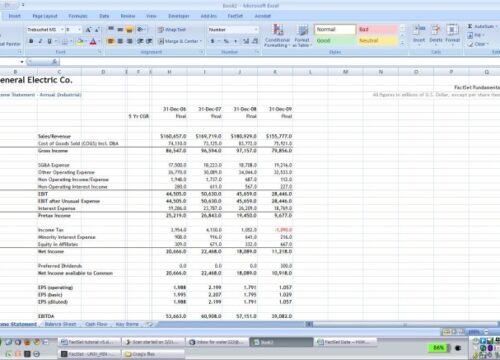
Task: Align text right in the Alignment group
Action: tap(129, 41)
